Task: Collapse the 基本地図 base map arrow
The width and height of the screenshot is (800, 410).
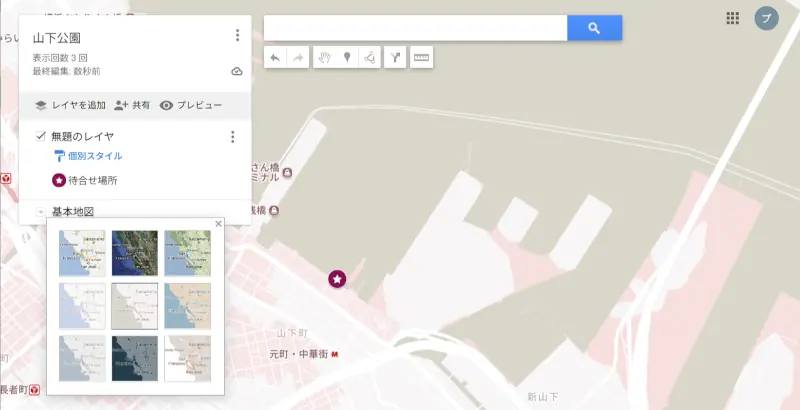Action: coord(41,212)
